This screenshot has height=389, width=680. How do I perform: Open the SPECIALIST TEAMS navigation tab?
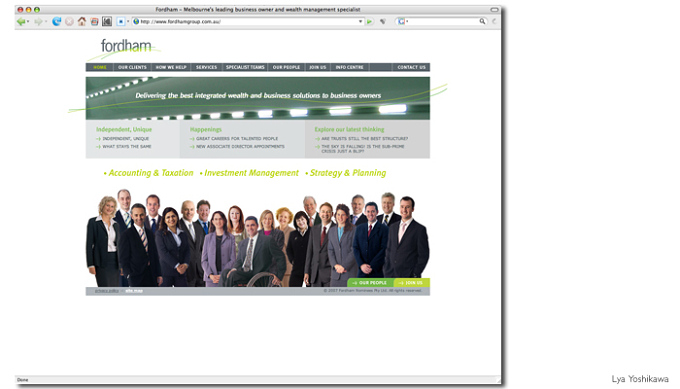click(245, 67)
